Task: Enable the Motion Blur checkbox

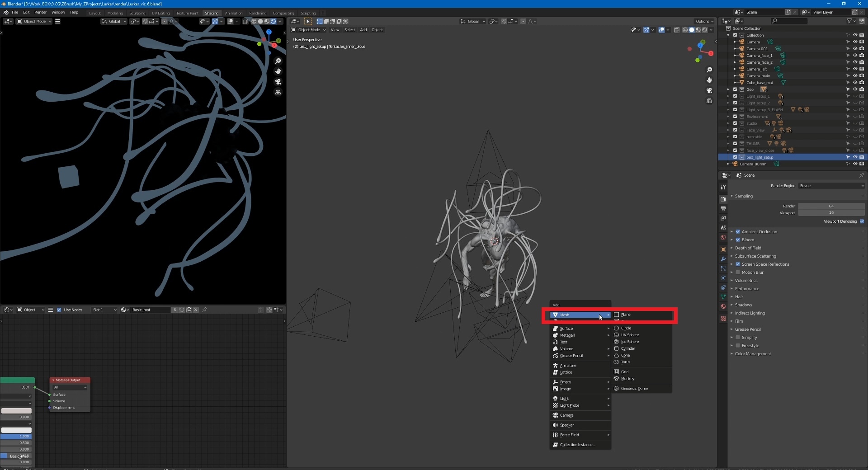Action: 738,273
